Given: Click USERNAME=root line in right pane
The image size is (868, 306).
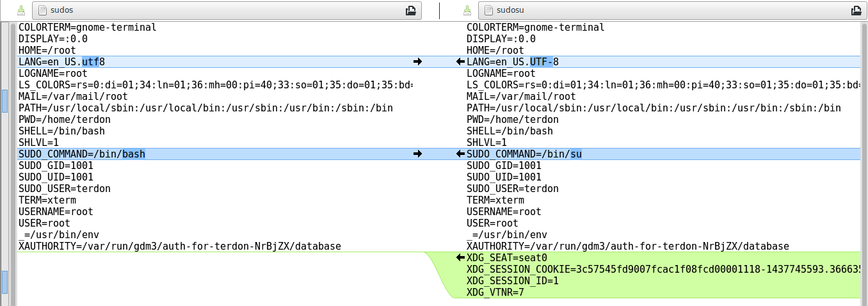Looking at the screenshot, I should [504, 212].
